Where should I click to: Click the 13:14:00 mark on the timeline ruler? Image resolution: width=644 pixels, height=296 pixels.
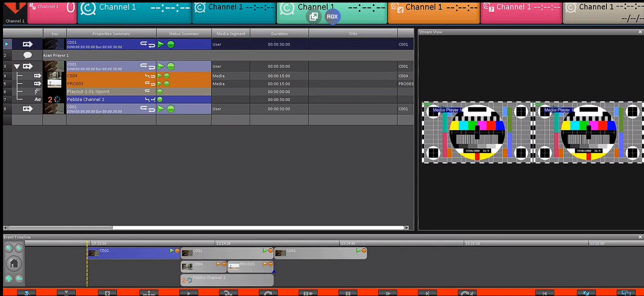point(224,243)
